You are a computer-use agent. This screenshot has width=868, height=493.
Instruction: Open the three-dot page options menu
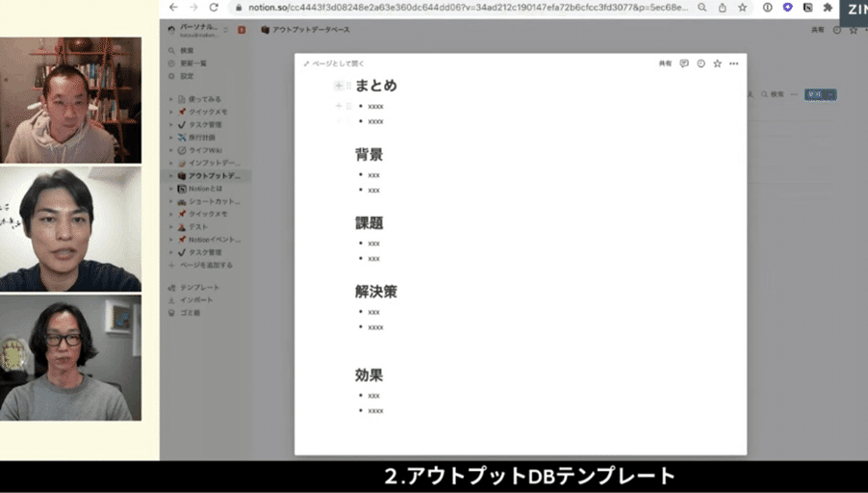733,64
